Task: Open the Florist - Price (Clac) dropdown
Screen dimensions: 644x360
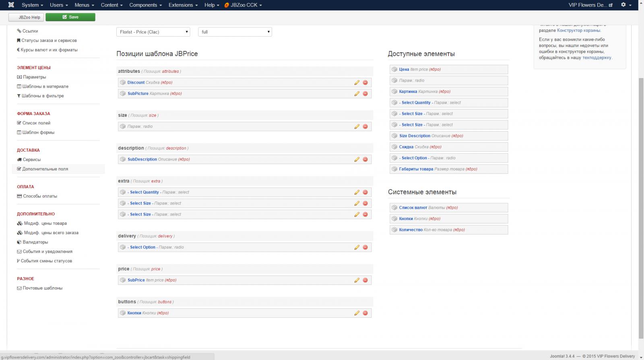Action: click(153, 32)
